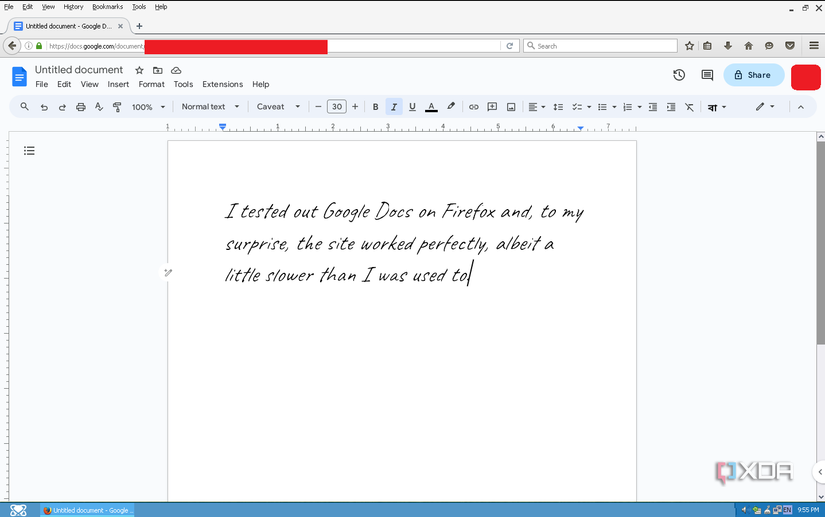
Task: Open the Docs File menu
Action: click(x=42, y=84)
